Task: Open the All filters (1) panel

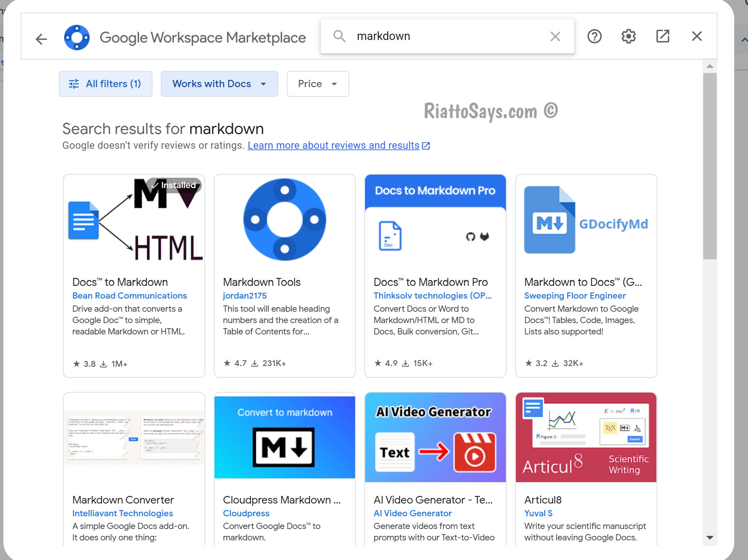Action: (105, 84)
